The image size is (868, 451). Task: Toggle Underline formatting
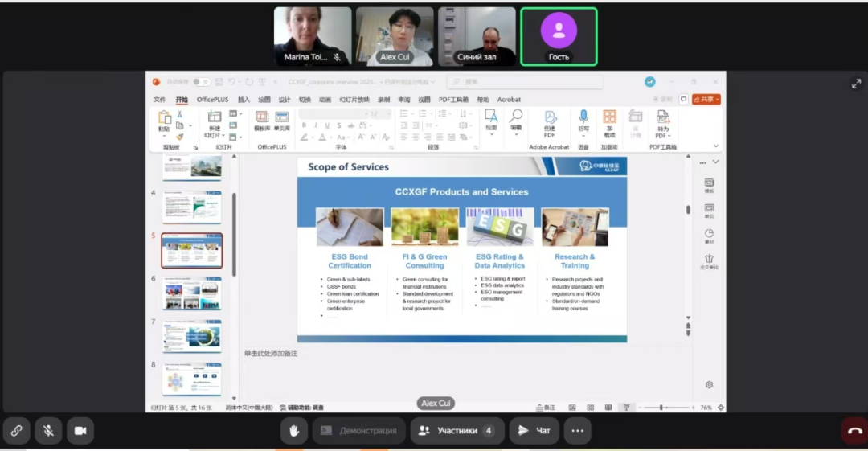click(x=327, y=125)
